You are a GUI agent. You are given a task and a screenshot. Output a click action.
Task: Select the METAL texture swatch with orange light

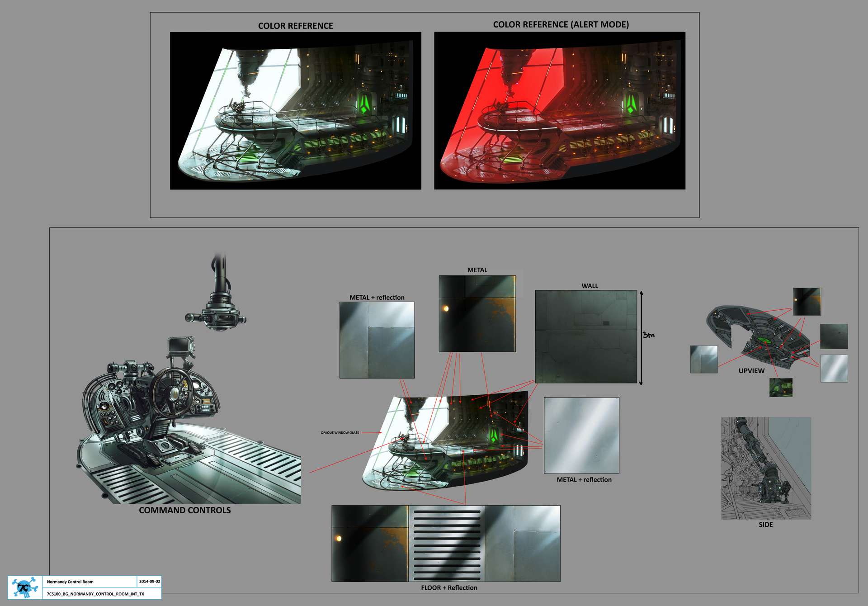(477, 313)
